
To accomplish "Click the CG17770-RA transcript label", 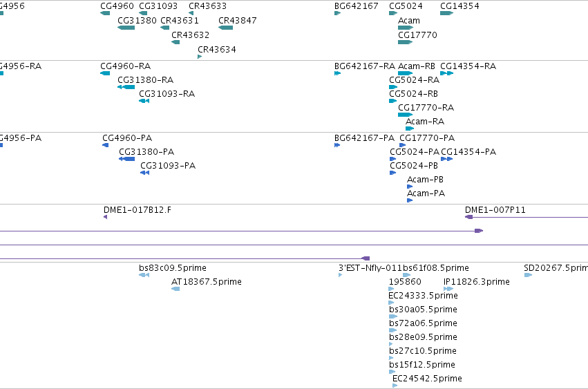I will coord(426,108).
